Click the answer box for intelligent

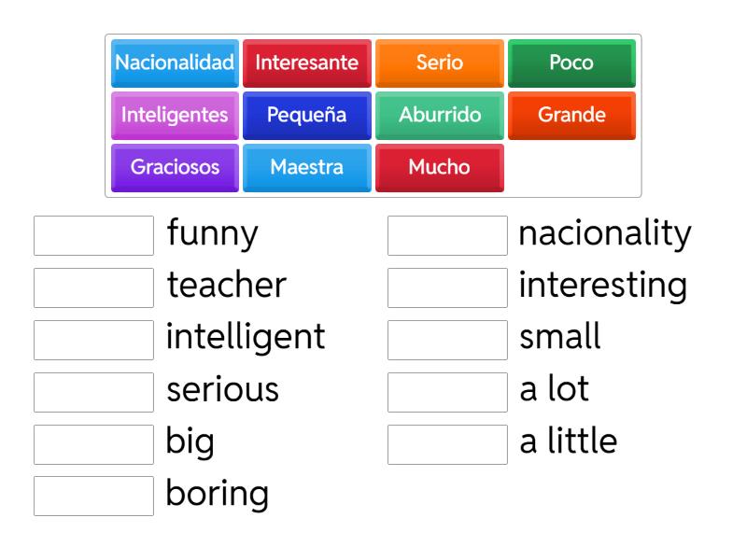tap(93, 339)
